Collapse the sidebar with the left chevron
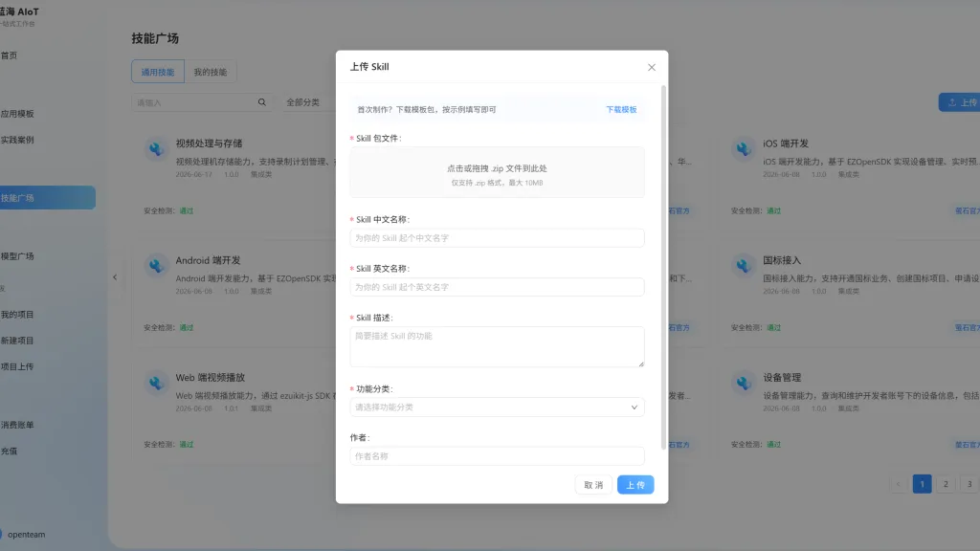 [115, 277]
